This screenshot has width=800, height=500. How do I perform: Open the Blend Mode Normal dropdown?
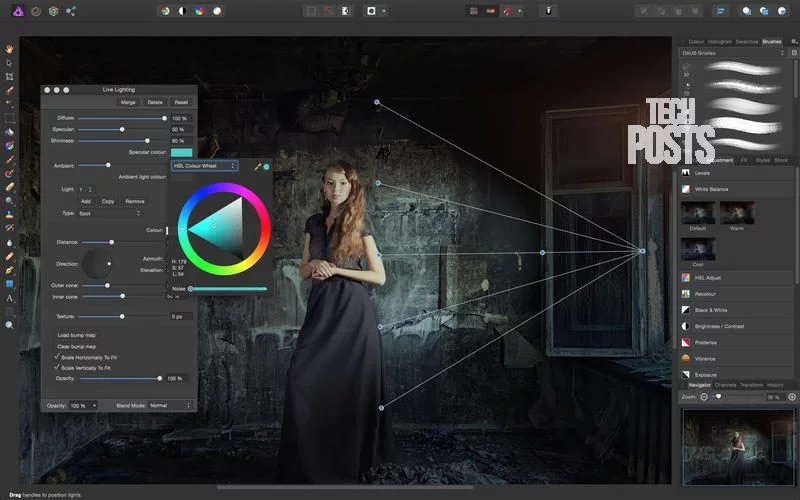click(x=170, y=405)
